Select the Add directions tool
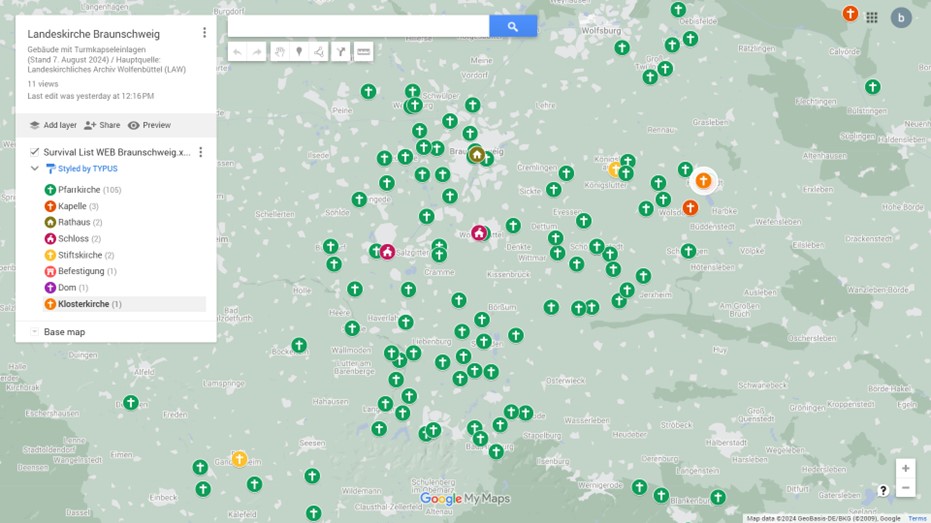This screenshot has width=931, height=523. coord(341,52)
